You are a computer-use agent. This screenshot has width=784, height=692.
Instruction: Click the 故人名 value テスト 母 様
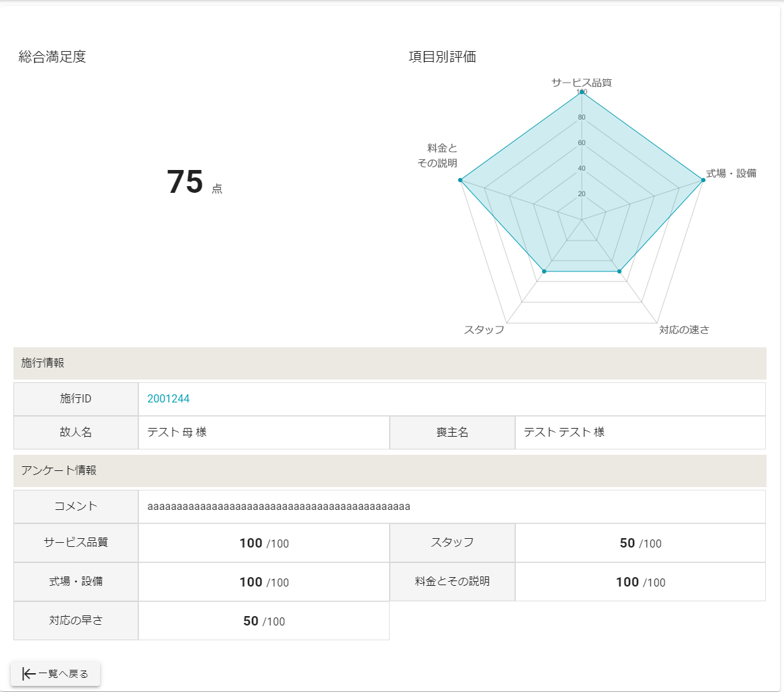[177, 433]
